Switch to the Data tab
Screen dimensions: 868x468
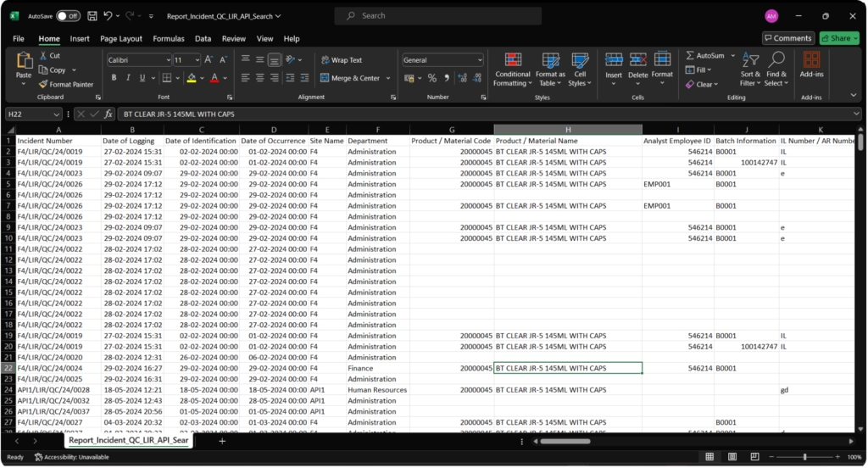click(x=203, y=39)
